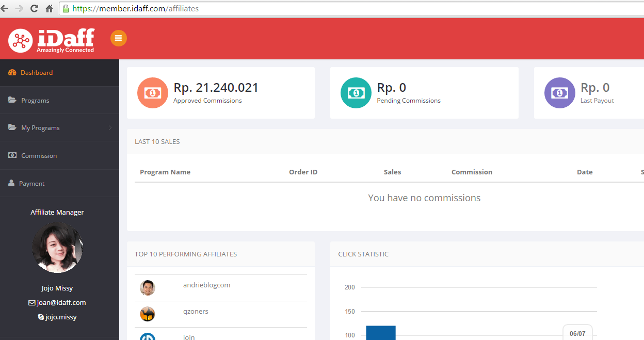This screenshot has height=340, width=644.
Task: Reload the page with refresh icon
Action: click(35, 8)
